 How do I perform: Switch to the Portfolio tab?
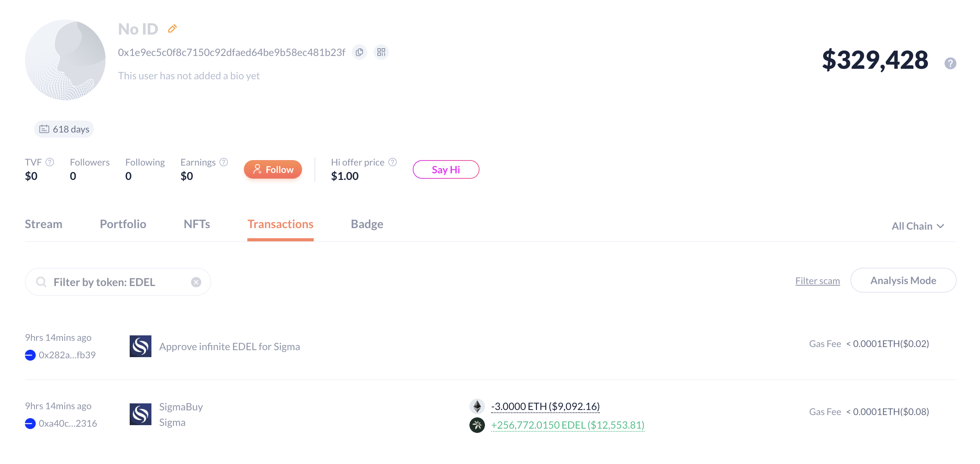[123, 224]
